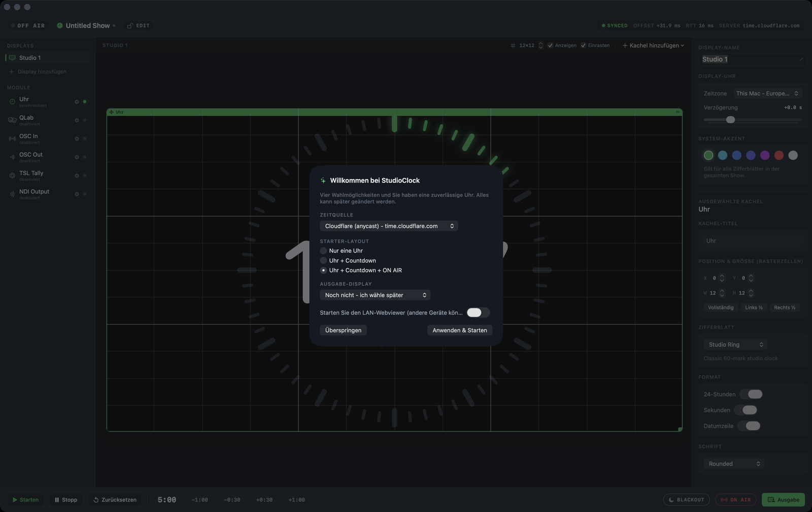Toggle the OSC In module status dot
The height and width of the screenshot is (512, 812).
coord(85,139)
